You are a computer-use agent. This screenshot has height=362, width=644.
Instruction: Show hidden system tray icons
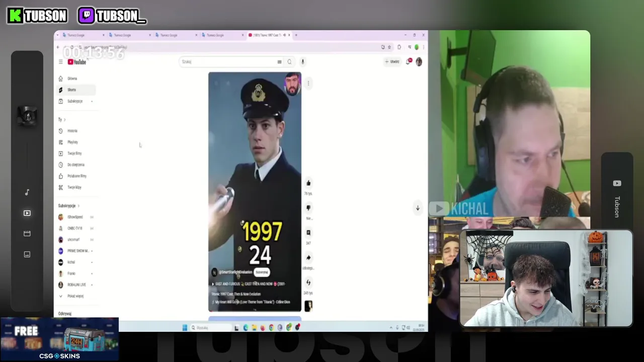click(x=391, y=328)
